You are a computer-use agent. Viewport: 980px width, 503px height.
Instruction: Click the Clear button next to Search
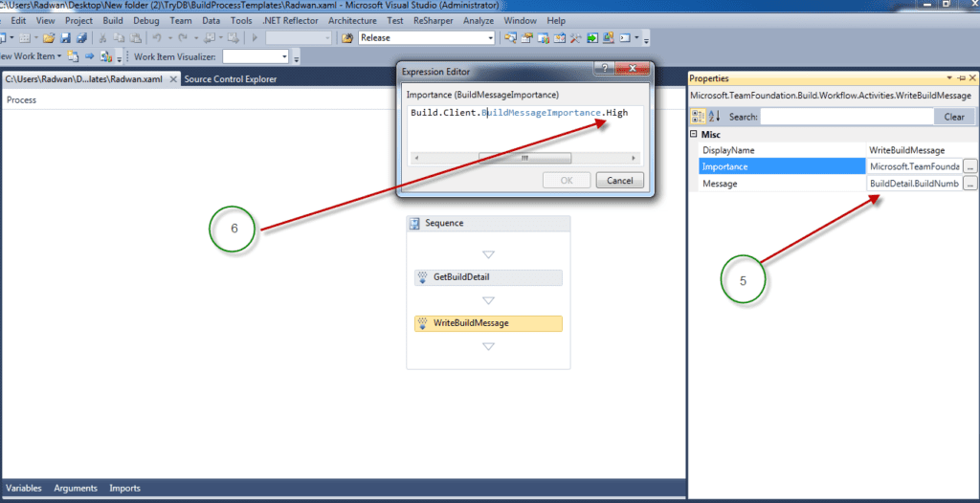(x=953, y=117)
